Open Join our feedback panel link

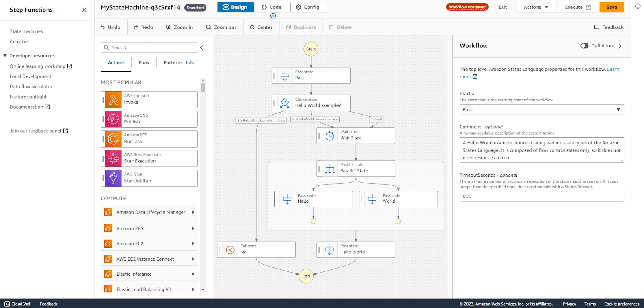coord(39,131)
